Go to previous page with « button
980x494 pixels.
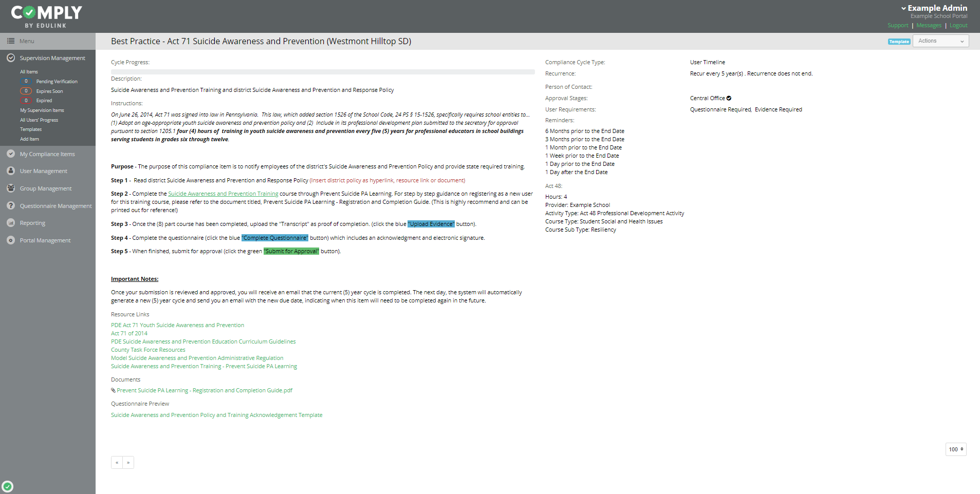(117, 463)
